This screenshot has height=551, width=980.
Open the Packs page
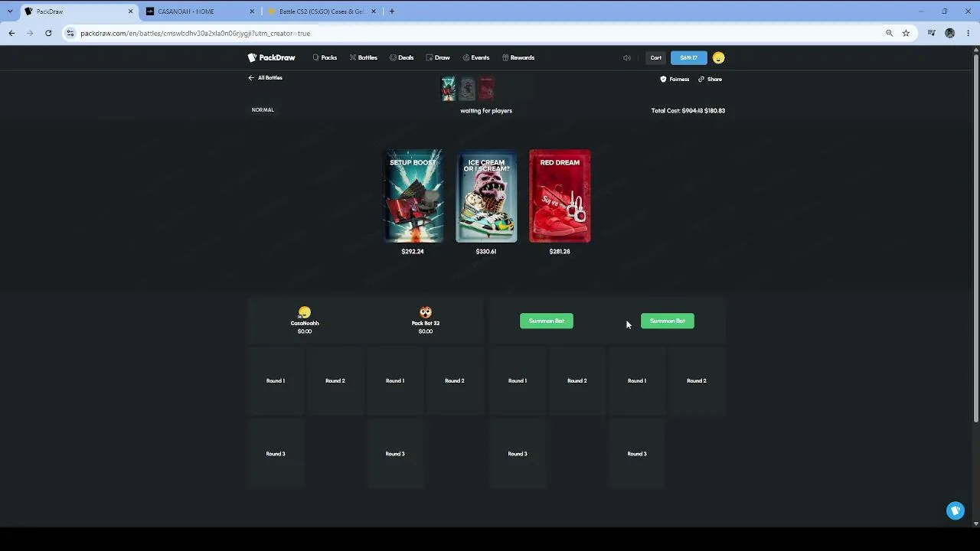pos(325,57)
